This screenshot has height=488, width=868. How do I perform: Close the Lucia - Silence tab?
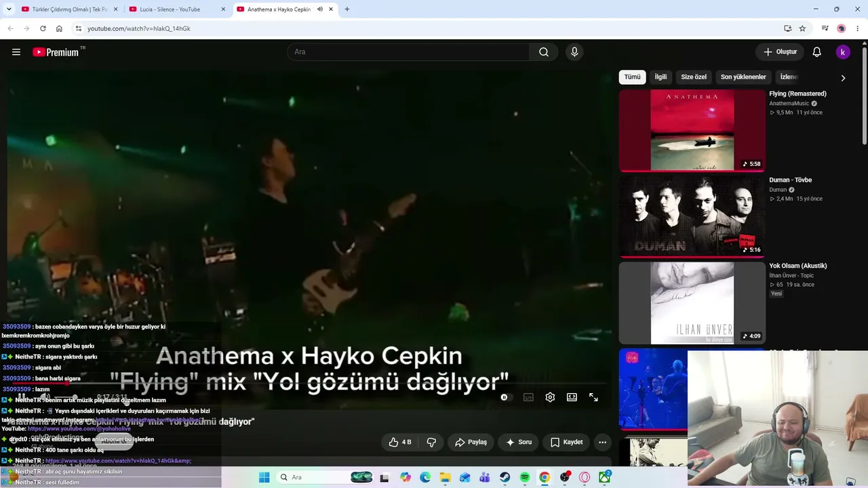[x=223, y=9]
